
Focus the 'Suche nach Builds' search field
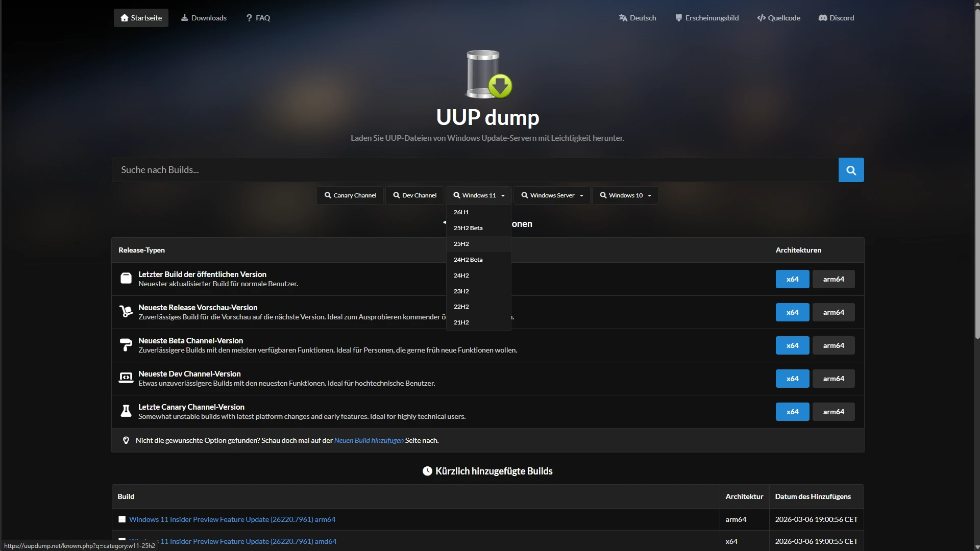point(475,170)
